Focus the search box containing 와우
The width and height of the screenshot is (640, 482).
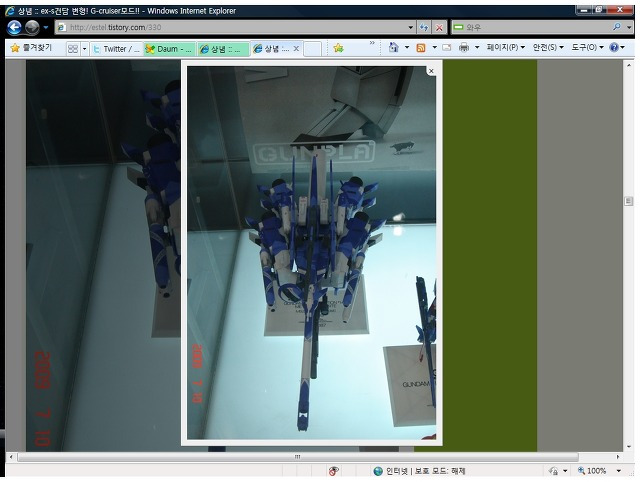(531, 27)
